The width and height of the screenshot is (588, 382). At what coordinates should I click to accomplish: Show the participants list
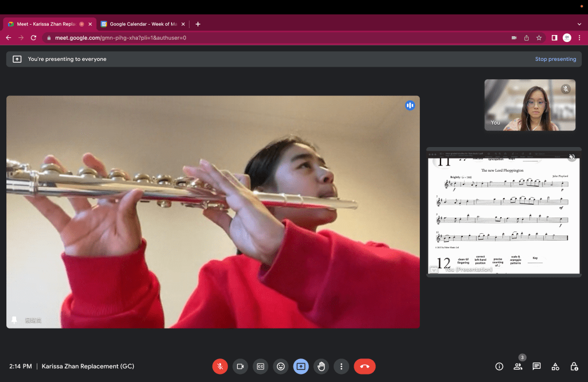point(518,366)
